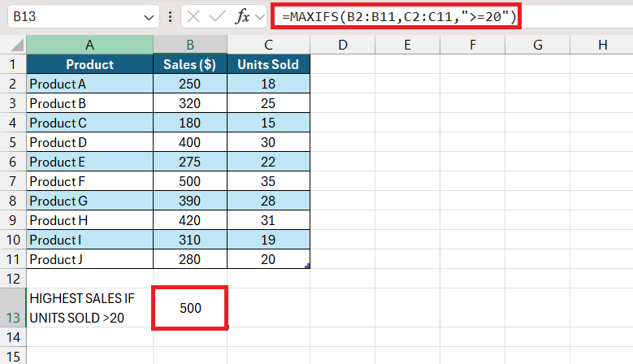Click units sold 30 for Product D
This screenshot has width=633, height=364.
[268, 142]
